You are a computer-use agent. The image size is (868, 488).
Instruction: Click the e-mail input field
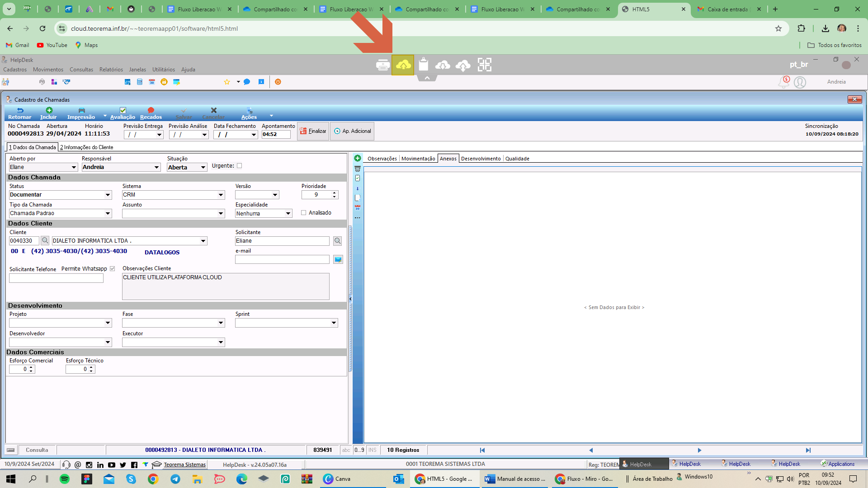282,259
